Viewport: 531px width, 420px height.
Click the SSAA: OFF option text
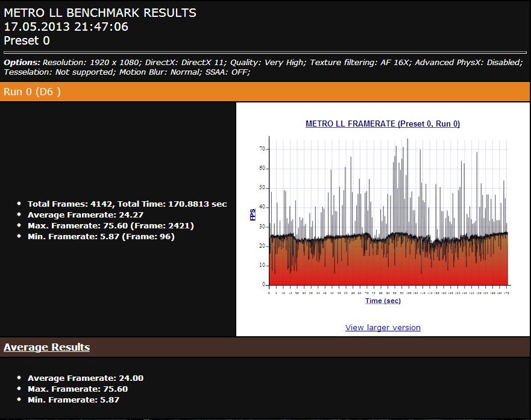pyautogui.click(x=227, y=72)
